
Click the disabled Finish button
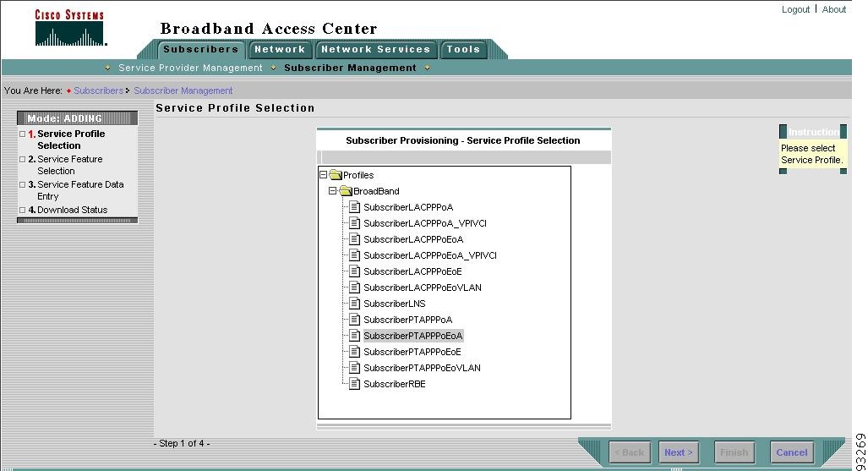[x=734, y=452]
